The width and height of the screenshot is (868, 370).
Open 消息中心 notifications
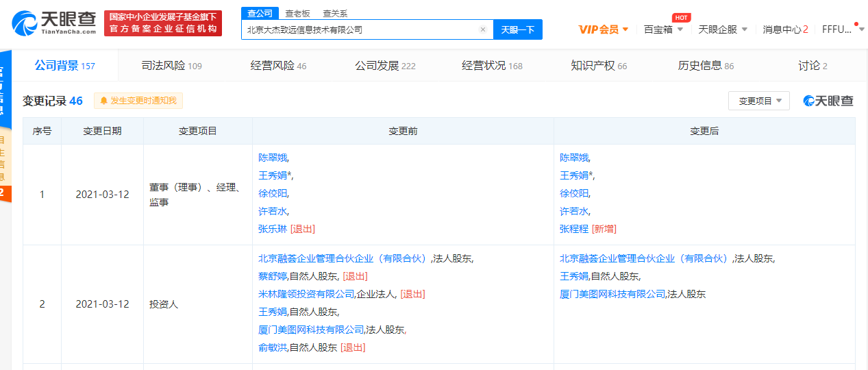pos(785,29)
